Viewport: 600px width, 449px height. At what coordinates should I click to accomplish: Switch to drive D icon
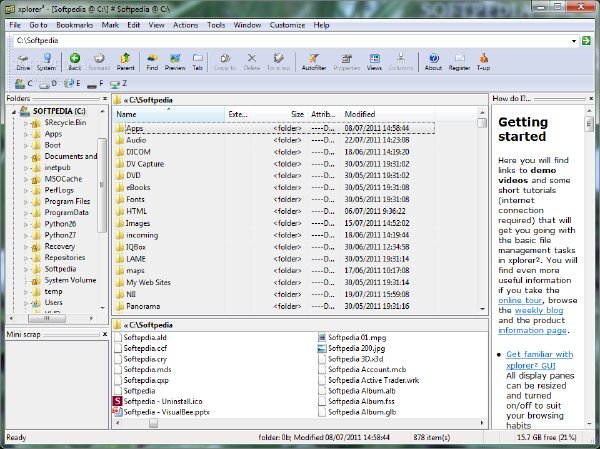pyautogui.click(x=47, y=83)
